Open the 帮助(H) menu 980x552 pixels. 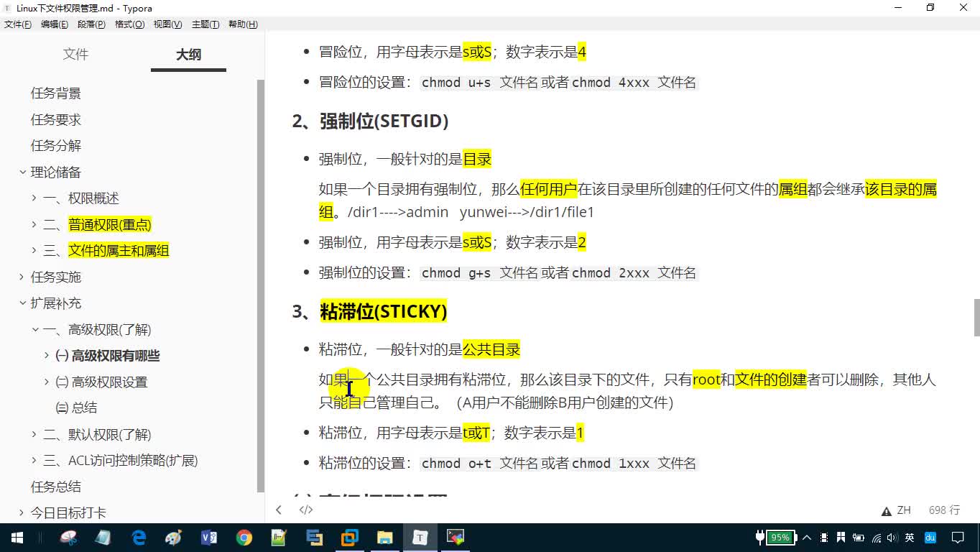coord(243,24)
